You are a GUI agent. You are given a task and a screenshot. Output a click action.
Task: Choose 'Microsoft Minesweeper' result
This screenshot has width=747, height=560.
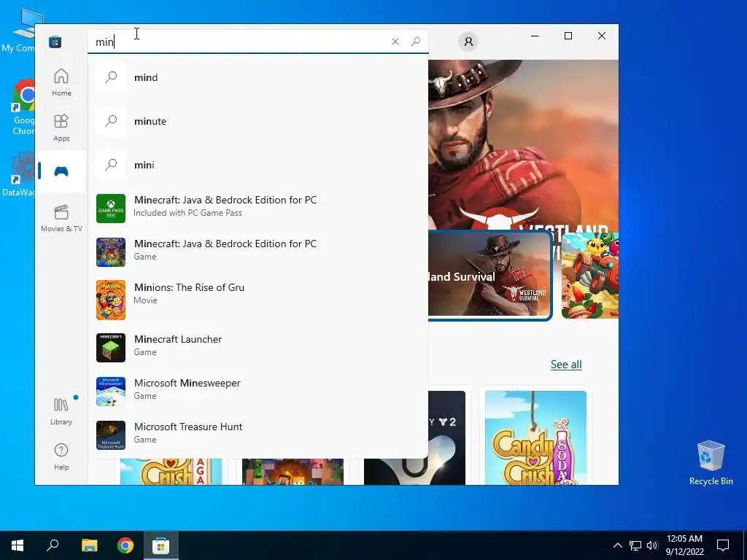(x=258, y=392)
